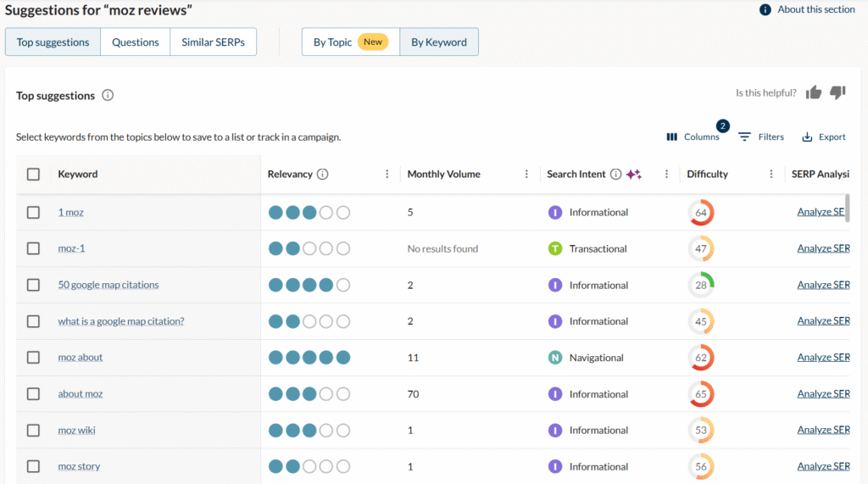868x484 pixels.
Task: Open the Columns chooser icon
Action: 671,136
